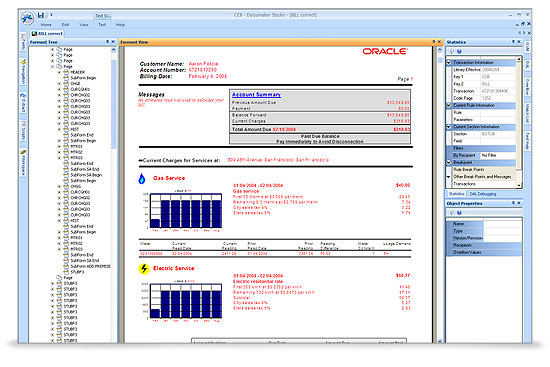Viewport: 550px width, 367px height.
Task: Open the Scripts side tab
Action: point(23,130)
